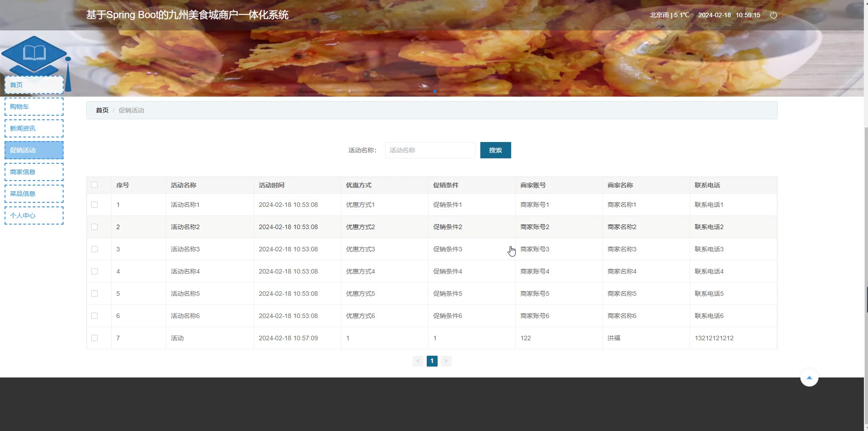Click the 商家账号 column header
This screenshot has height=431, width=868.
point(533,185)
